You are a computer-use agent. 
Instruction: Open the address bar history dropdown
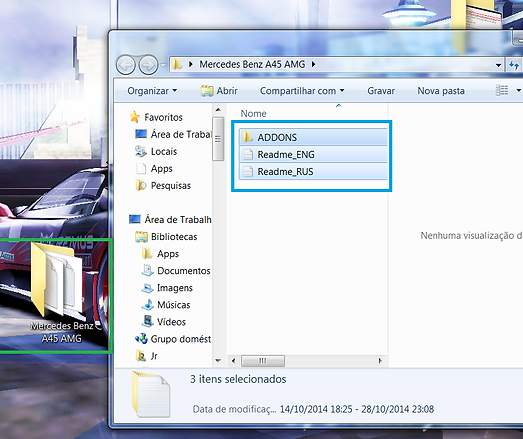[498, 65]
